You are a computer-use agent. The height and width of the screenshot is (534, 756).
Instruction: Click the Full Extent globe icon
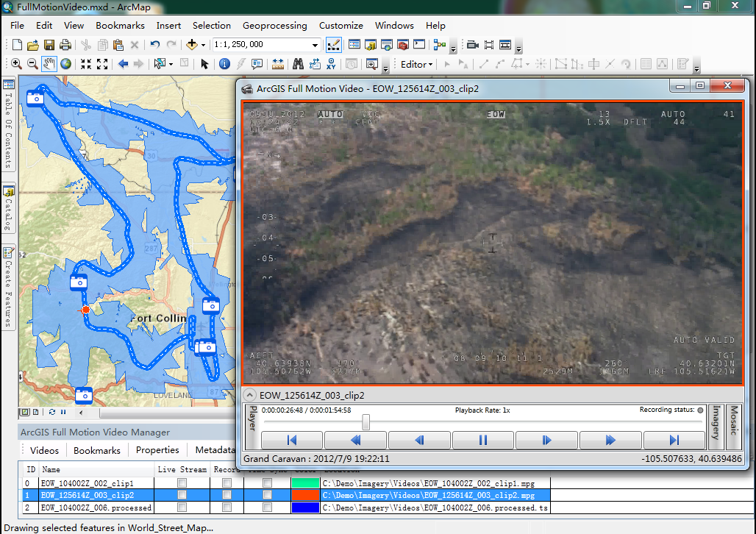coord(65,64)
